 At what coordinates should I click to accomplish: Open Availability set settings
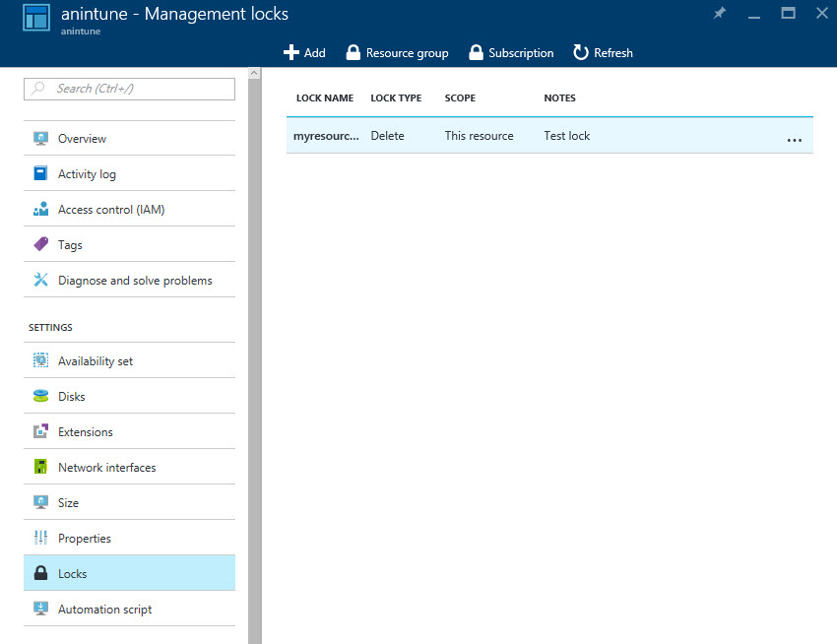[x=129, y=360]
